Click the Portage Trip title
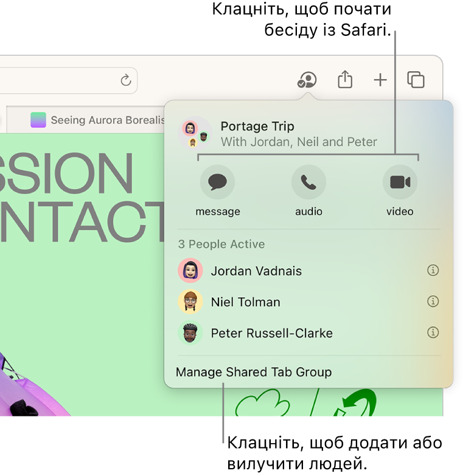Screen dimensions: 474x476 257,126
